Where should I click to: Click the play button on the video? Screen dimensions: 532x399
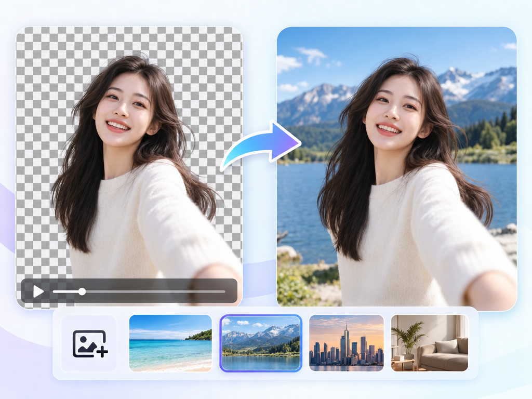coord(38,291)
